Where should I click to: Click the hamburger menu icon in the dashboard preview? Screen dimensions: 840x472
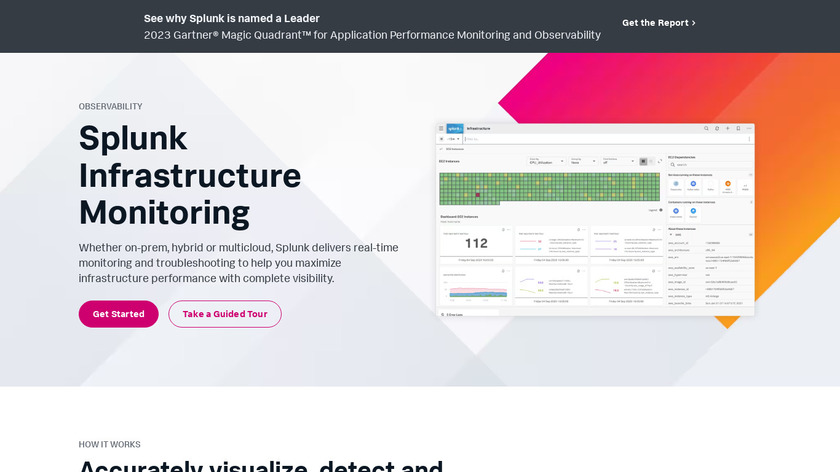[x=441, y=129]
